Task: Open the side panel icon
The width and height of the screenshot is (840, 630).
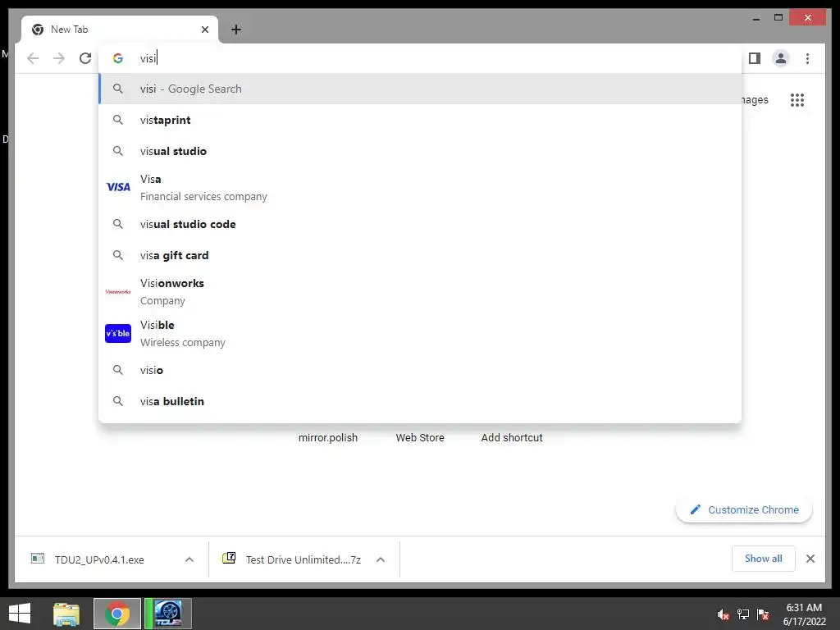Action: (x=755, y=58)
